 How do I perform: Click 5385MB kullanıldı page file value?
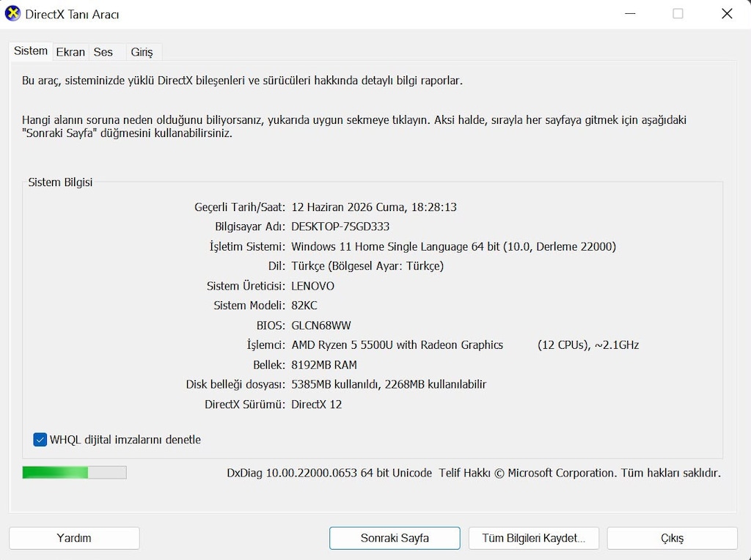tap(389, 384)
